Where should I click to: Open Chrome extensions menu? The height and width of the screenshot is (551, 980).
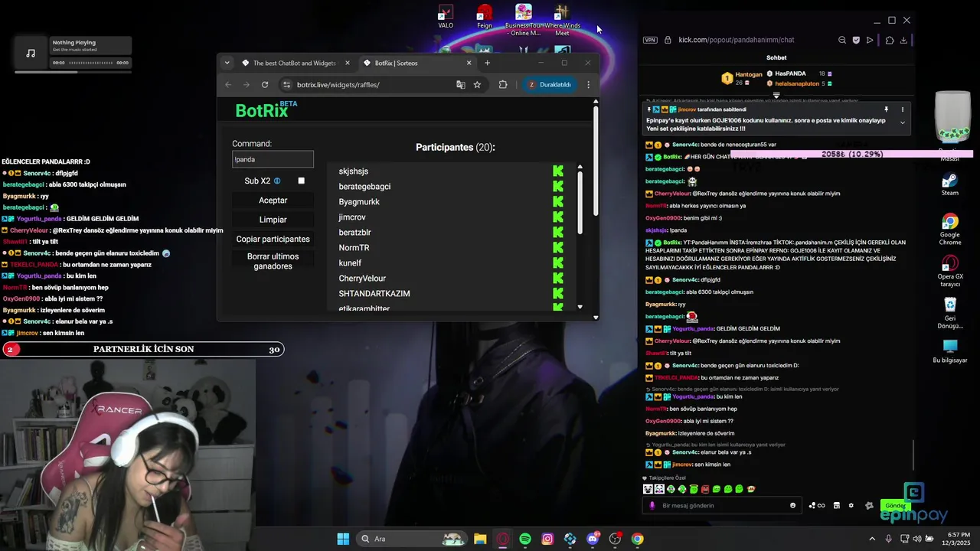point(503,85)
